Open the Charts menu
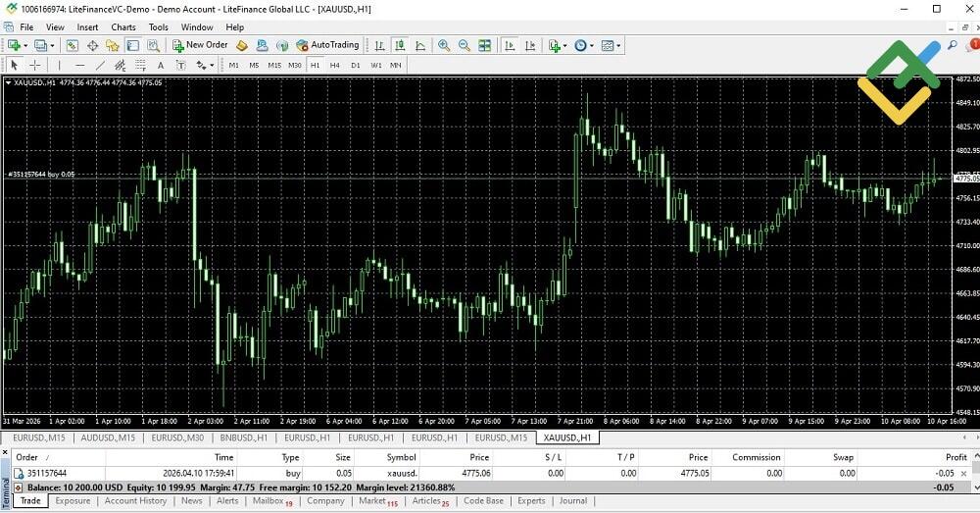This screenshot has height=513, width=980. (123, 26)
